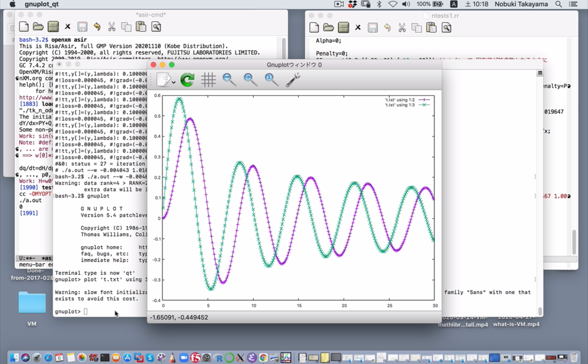
Task: Click Cut scissors in ntests1.rr window
Action: click(x=402, y=28)
